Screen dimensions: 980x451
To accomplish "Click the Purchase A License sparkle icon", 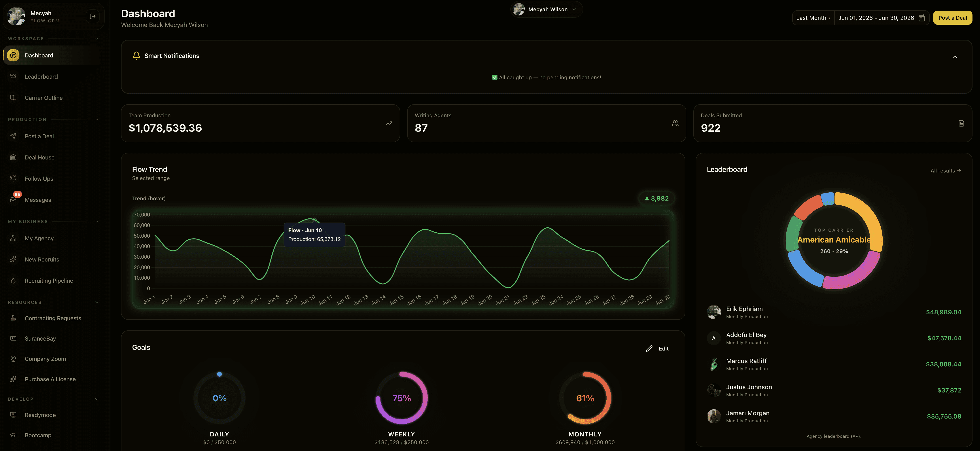I will [13, 379].
